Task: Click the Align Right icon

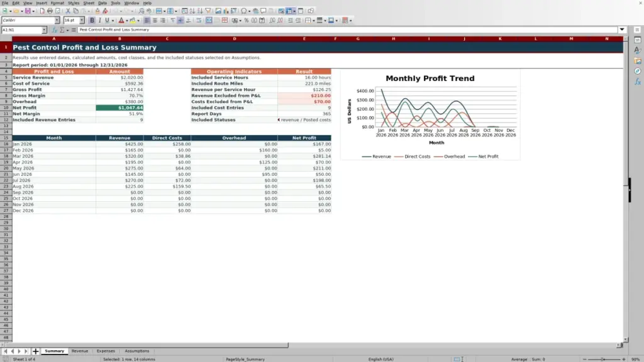Action: click(163, 21)
